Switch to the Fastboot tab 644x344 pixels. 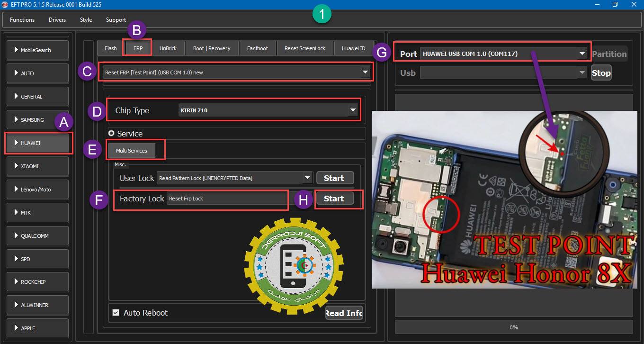[x=258, y=48]
